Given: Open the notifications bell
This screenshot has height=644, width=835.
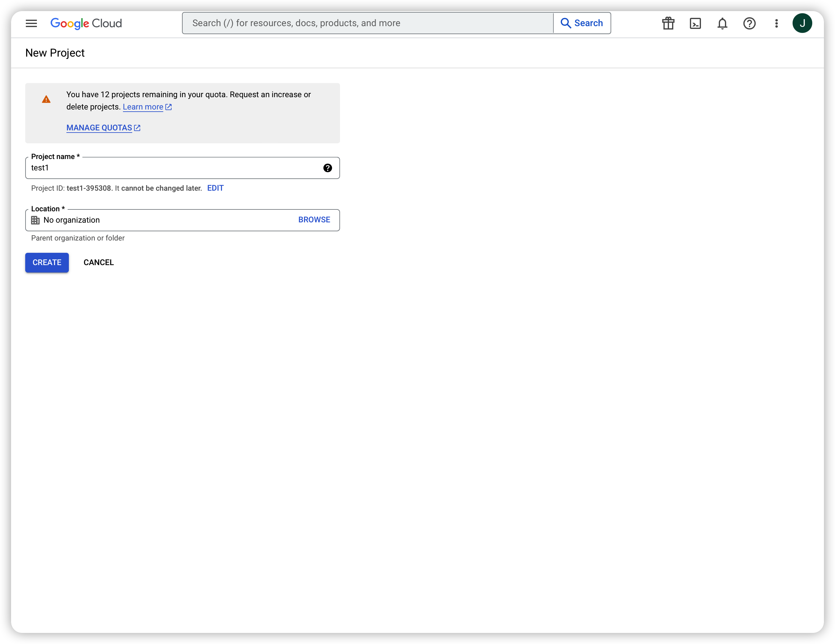Looking at the screenshot, I should pos(722,23).
